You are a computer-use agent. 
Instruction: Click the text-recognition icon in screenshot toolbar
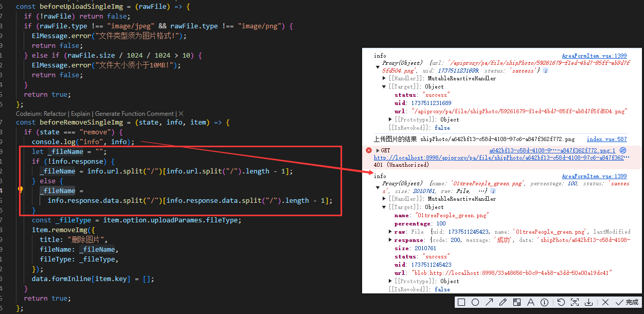(575, 302)
